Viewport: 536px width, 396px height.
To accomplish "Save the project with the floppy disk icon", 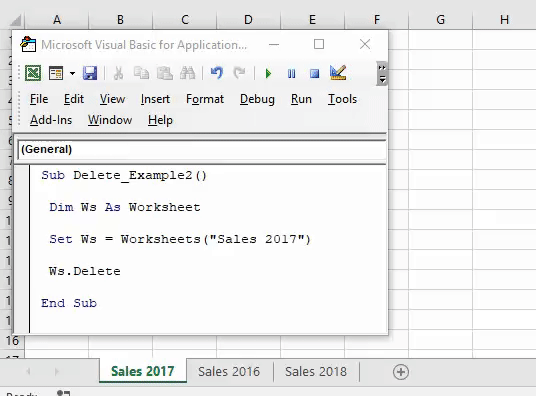I will click(90, 73).
